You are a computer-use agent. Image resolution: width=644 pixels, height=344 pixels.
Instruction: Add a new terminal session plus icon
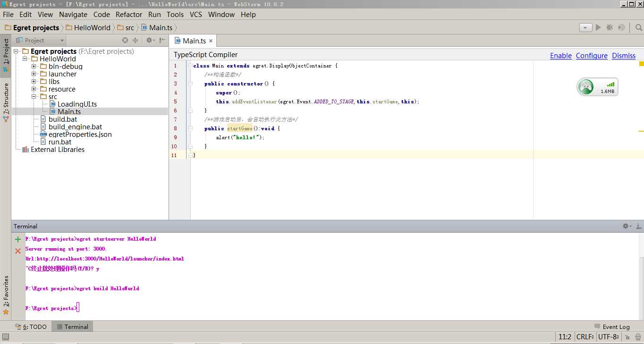tap(18, 239)
